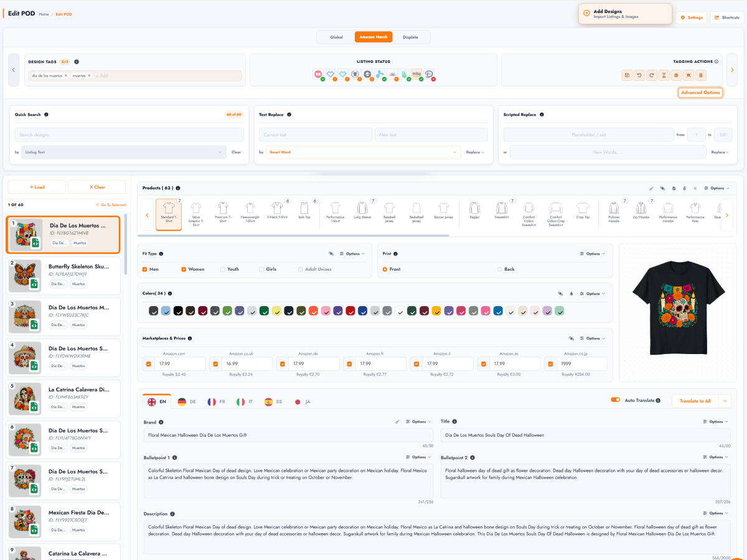Switch to the Global tab
Viewport: 747px width, 560px height.
(x=336, y=37)
